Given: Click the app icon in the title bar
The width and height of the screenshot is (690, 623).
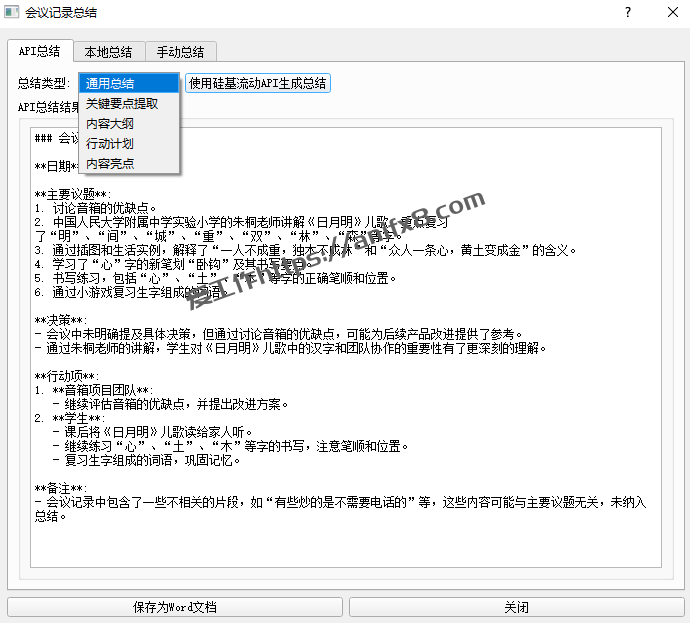Looking at the screenshot, I should pos(12,12).
